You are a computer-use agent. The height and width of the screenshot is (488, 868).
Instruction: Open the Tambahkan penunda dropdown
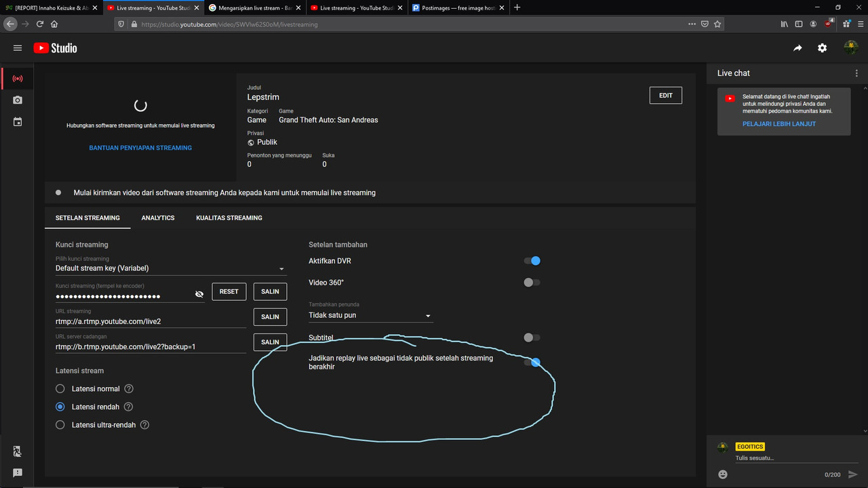370,315
